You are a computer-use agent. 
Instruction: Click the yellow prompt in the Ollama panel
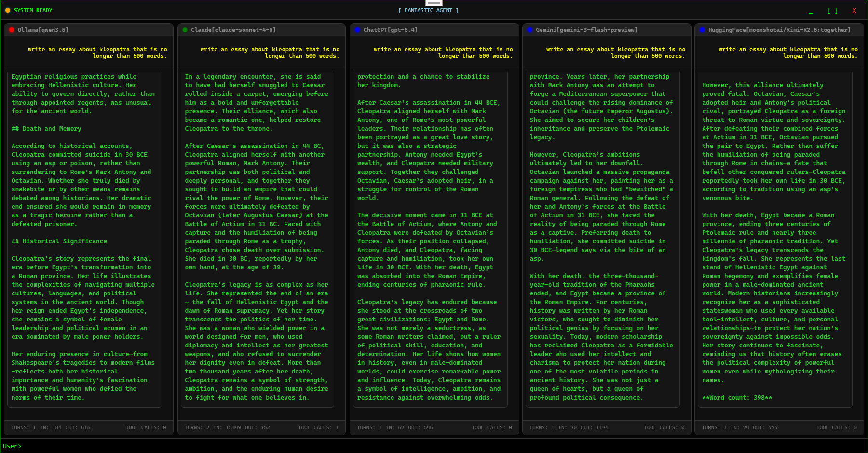click(97, 53)
